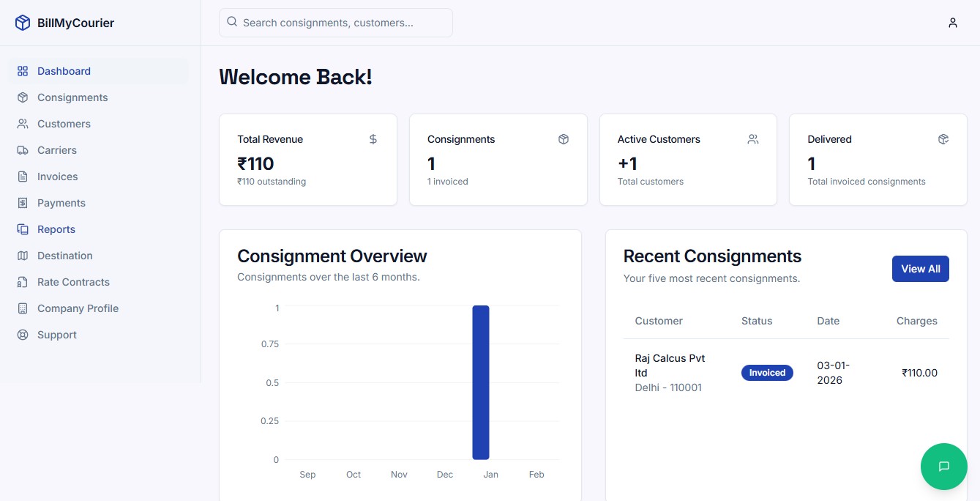Click the Carriers truck icon

[23, 150]
